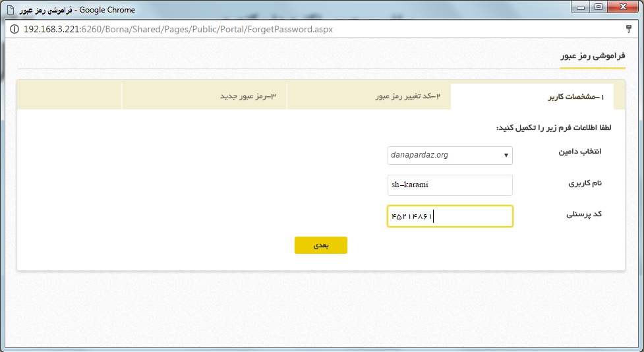The height and width of the screenshot is (352, 644).
Task: Click the 'انتخاب دامین' field label
Action: click(580, 152)
